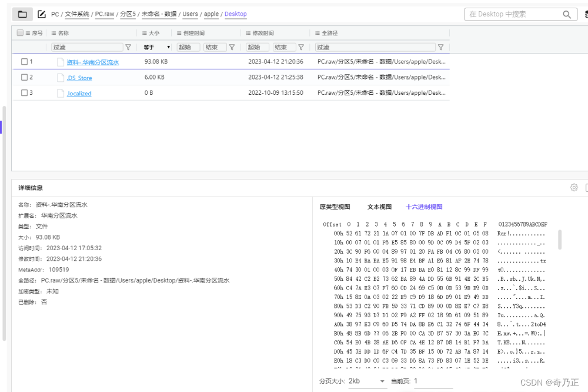The height and width of the screenshot is (392, 588).
Task: Open detail panel settings gear
Action: click(x=574, y=187)
